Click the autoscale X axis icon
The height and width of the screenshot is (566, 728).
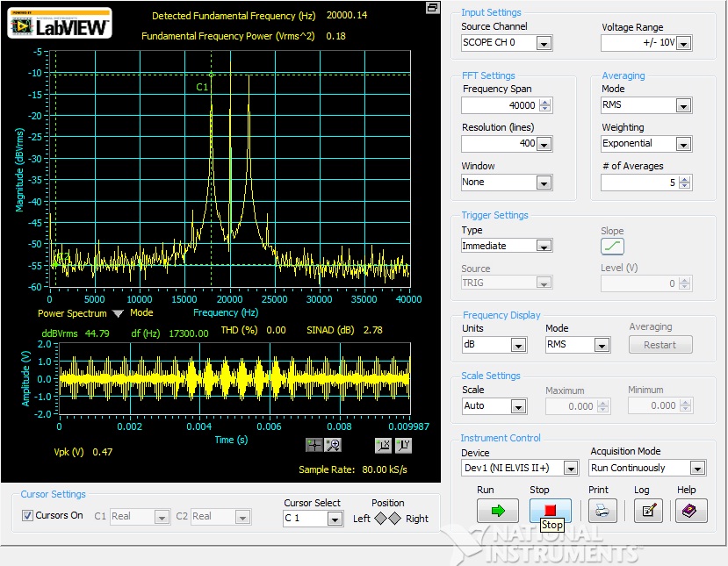tap(383, 445)
